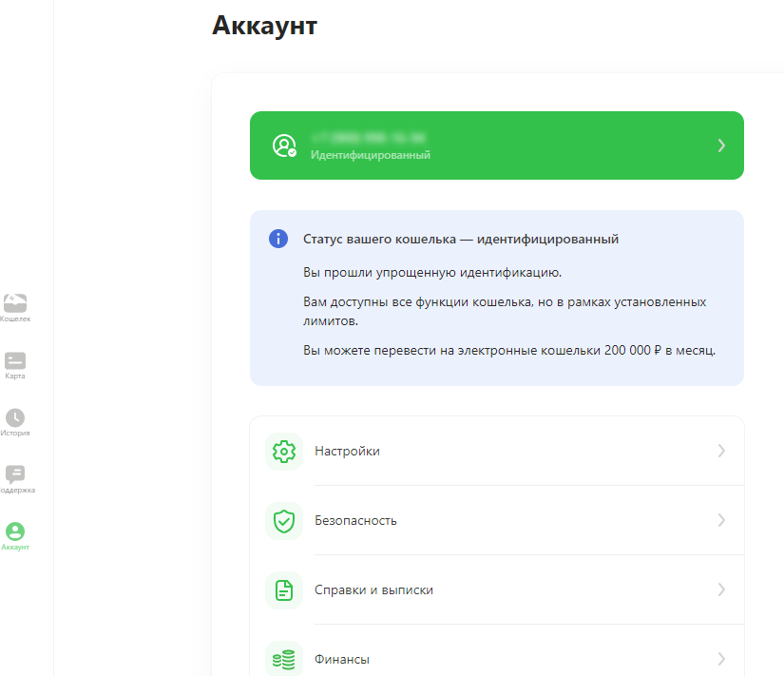Open the Настройки menu item
Screen dimensions: 784x676
tap(497, 452)
